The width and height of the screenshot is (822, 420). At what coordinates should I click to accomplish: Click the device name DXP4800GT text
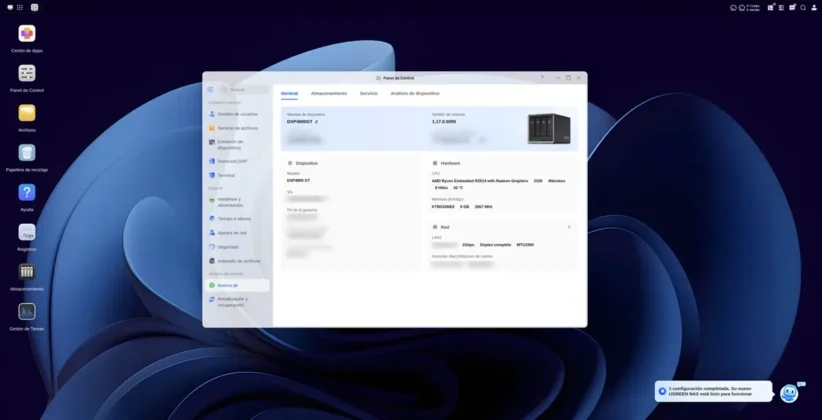(x=299, y=122)
